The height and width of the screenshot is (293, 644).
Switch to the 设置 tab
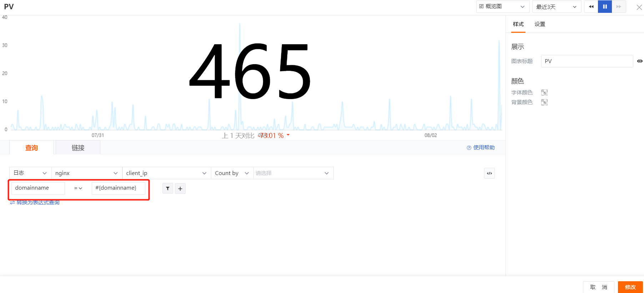540,24
